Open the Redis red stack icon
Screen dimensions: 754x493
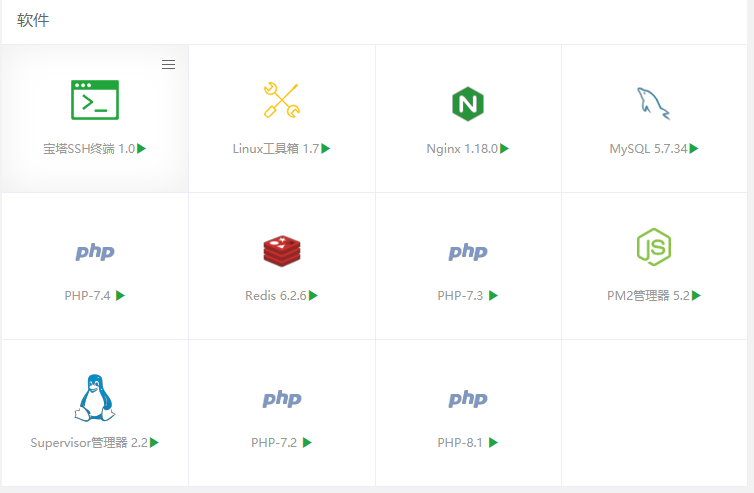point(282,251)
